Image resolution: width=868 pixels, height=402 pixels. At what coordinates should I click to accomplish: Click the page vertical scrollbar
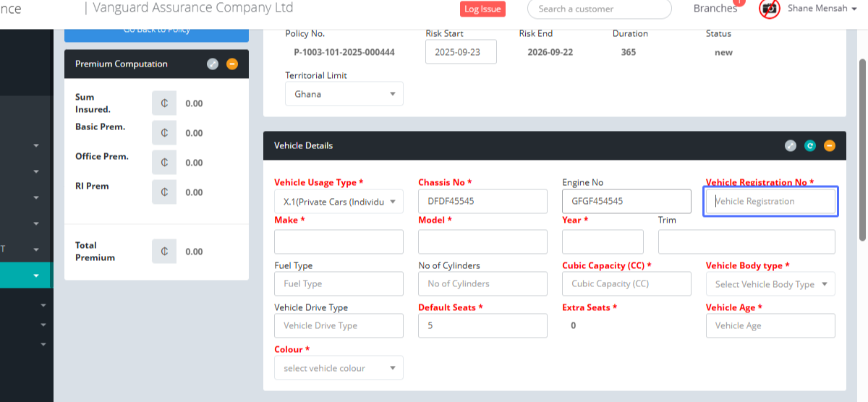pos(861,145)
